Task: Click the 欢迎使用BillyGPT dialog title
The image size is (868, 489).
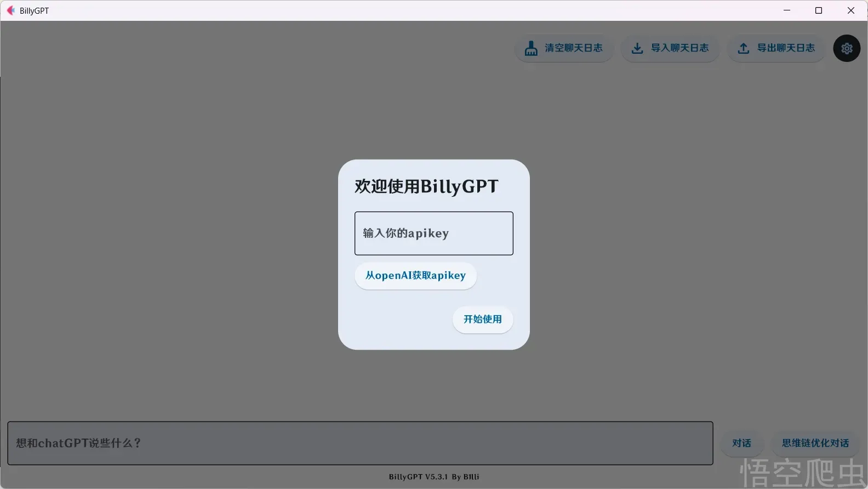Action: (426, 186)
